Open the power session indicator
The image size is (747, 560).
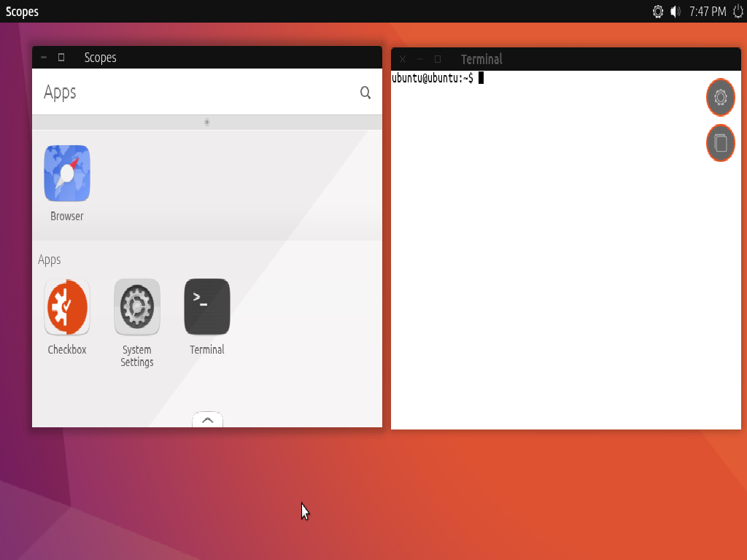pos(738,12)
